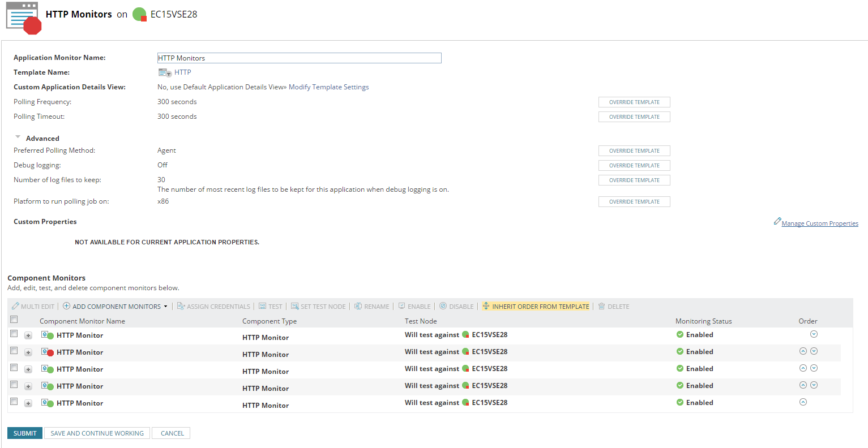Override template for Debug logging

click(634, 166)
